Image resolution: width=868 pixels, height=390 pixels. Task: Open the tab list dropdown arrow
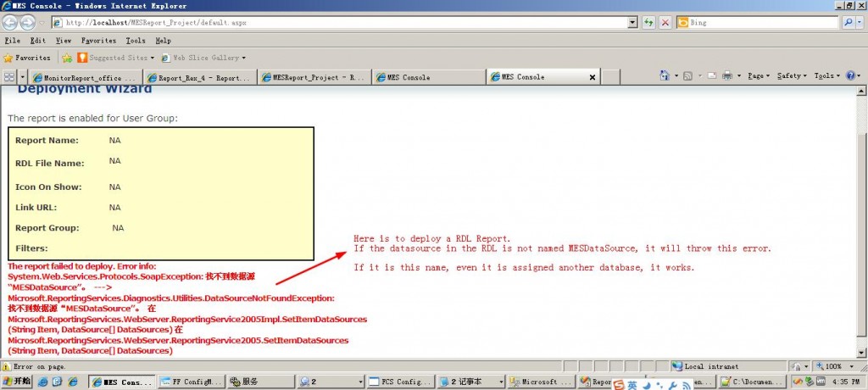pyautogui.click(x=23, y=76)
